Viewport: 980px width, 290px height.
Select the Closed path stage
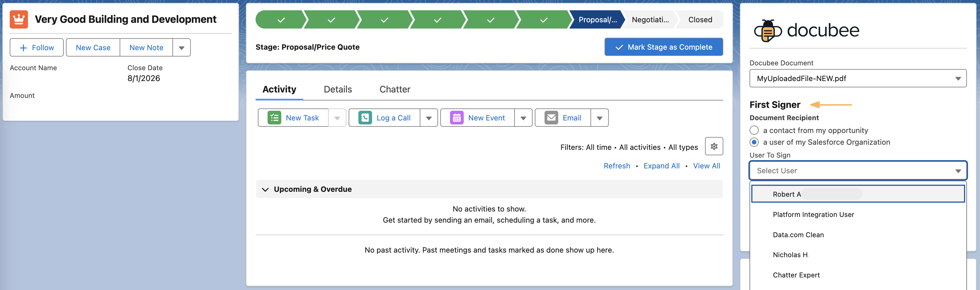point(700,20)
